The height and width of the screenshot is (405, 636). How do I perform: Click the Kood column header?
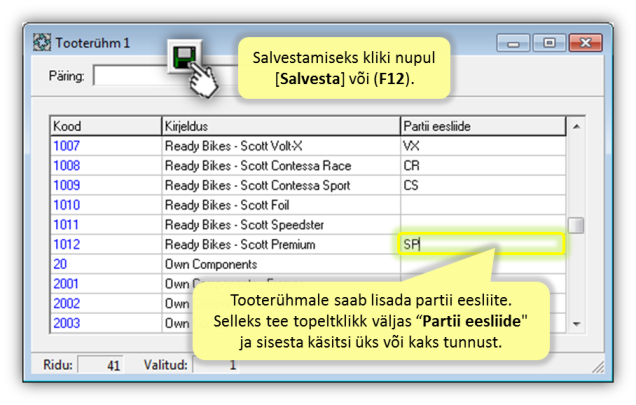point(105,126)
